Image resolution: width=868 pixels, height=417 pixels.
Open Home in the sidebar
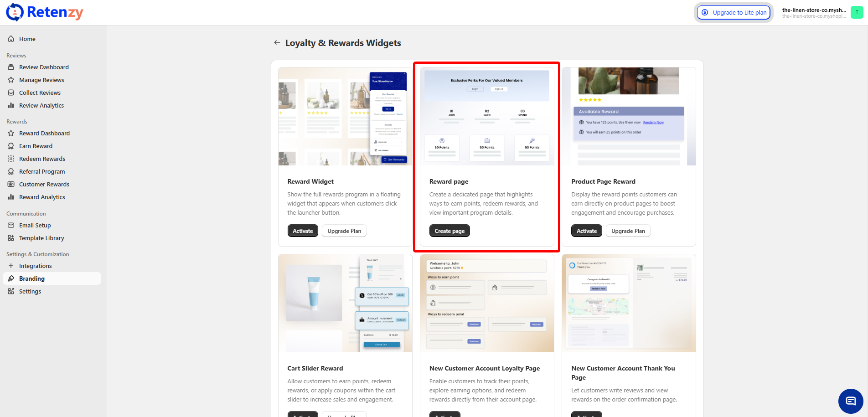(52, 39)
